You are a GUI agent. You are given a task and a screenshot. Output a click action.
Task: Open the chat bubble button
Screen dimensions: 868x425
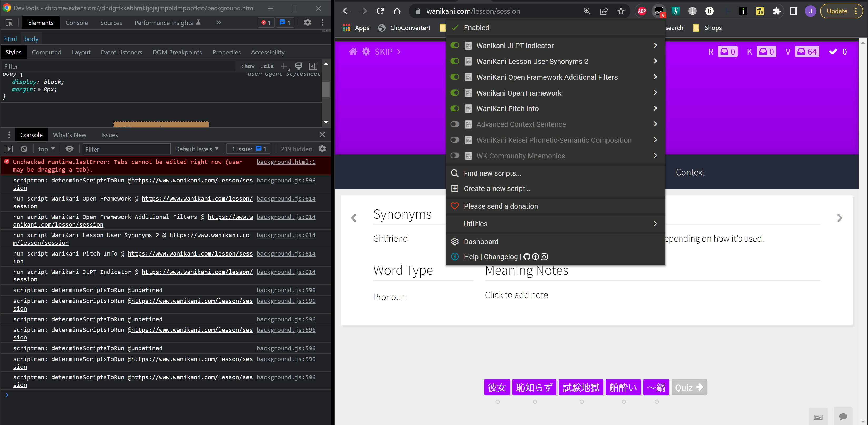click(x=843, y=417)
